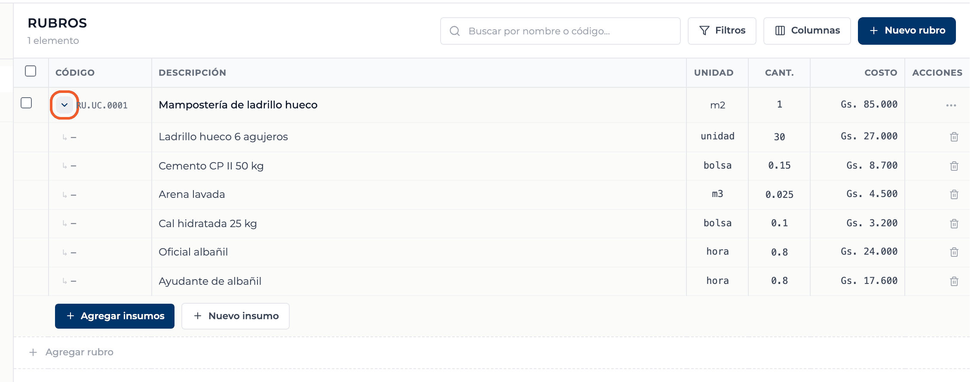
Task: Delete the Oficial albañil insumo
Action: point(954,252)
